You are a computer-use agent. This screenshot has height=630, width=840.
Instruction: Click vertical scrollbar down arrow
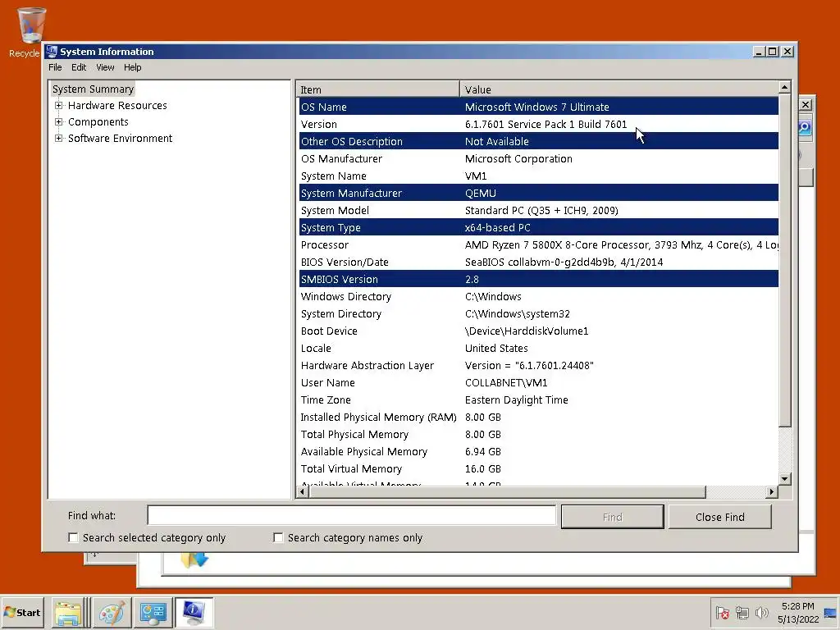[784, 479]
